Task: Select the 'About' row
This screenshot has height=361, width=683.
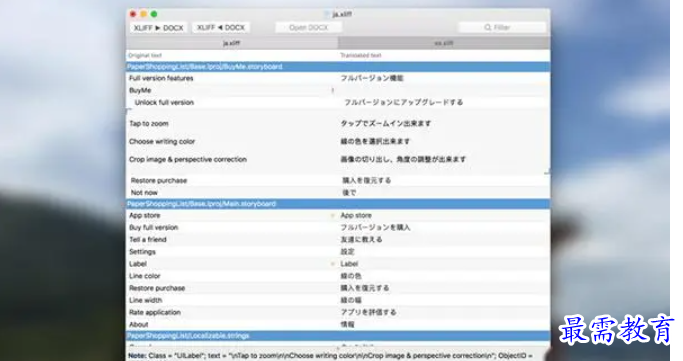Action: (338, 324)
